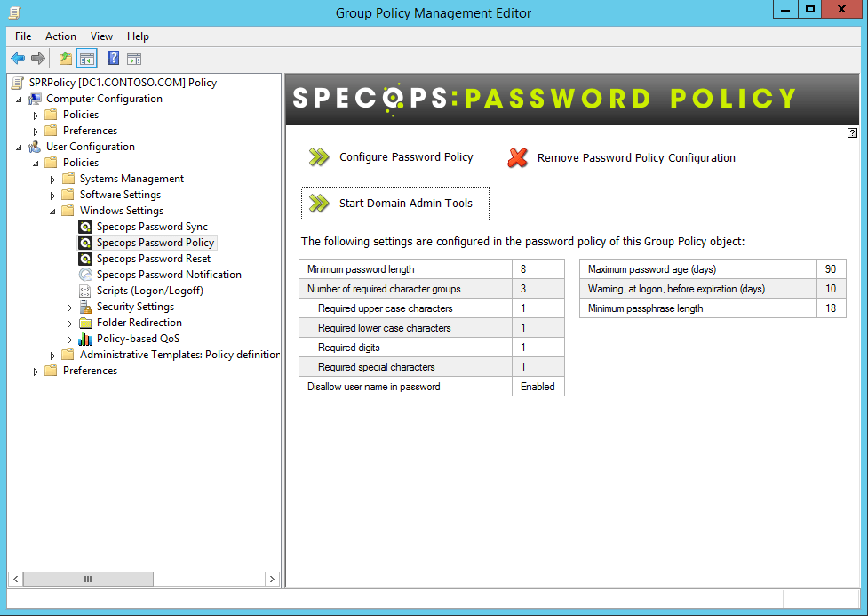Click the Folder Redirection folder icon
Image resolution: width=868 pixels, height=616 pixels.
[85, 323]
